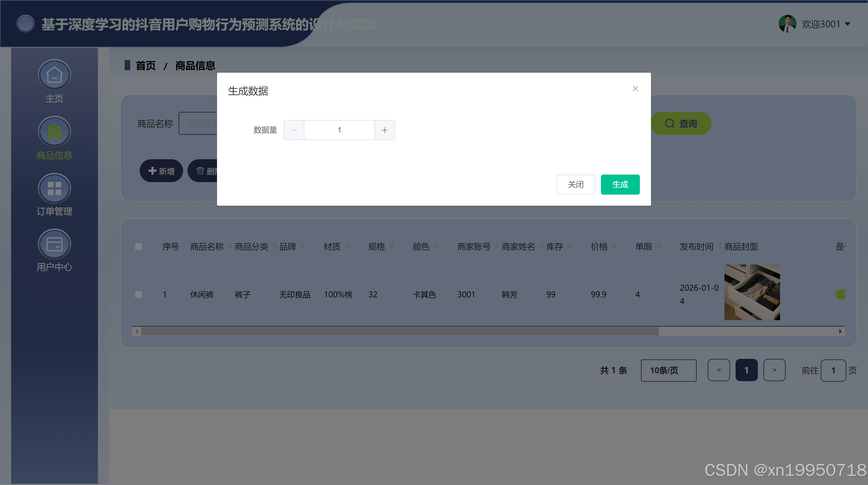
Task: Sort by the 库存 column
Action: pos(570,246)
